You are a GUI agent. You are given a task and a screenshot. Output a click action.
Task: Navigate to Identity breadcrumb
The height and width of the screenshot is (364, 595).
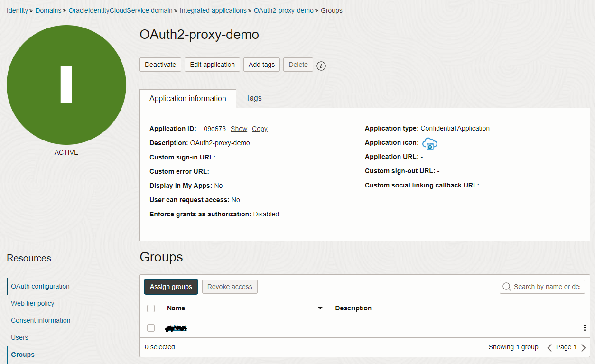tap(18, 10)
